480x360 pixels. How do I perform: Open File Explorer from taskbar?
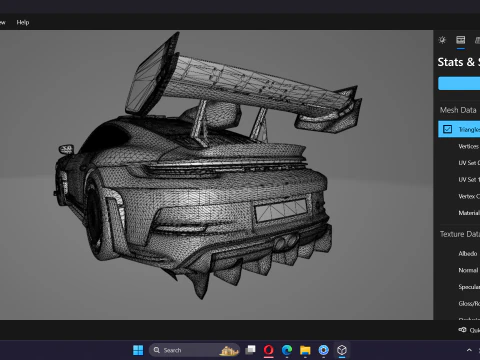pyautogui.click(x=305, y=350)
